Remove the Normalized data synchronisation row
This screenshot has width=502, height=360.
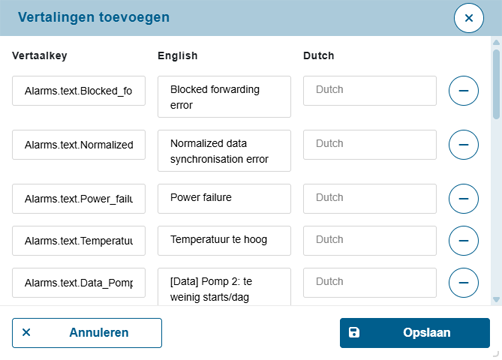tap(463, 145)
